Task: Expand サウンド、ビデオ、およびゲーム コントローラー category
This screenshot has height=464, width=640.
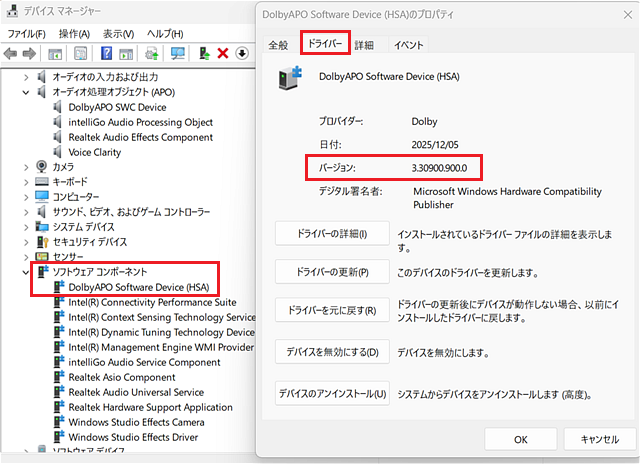Action: click(26, 212)
